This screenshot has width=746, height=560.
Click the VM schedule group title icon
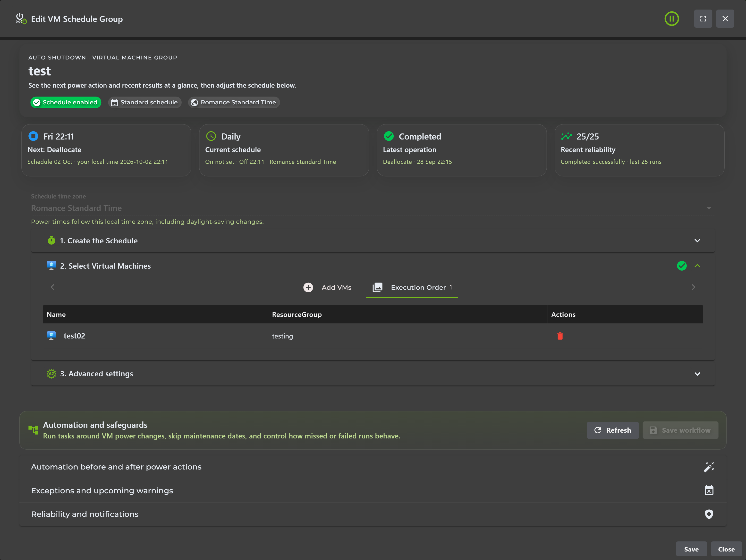(x=21, y=18)
